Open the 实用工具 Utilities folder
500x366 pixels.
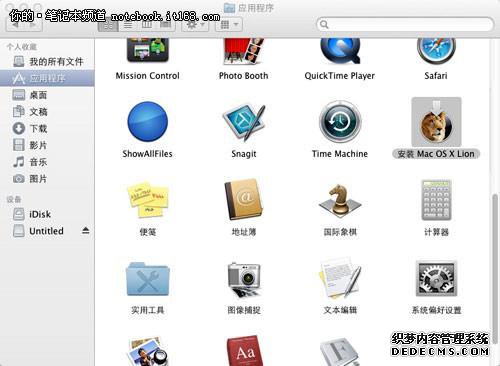coord(148,279)
